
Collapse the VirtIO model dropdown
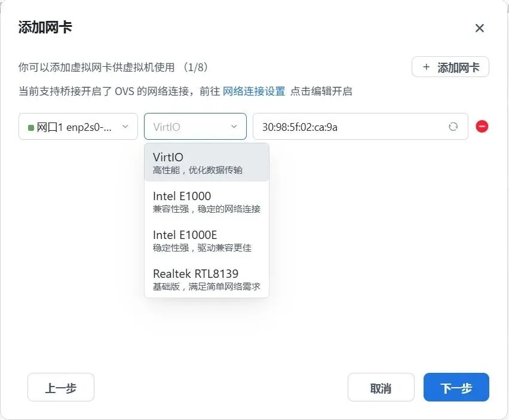click(x=195, y=127)
